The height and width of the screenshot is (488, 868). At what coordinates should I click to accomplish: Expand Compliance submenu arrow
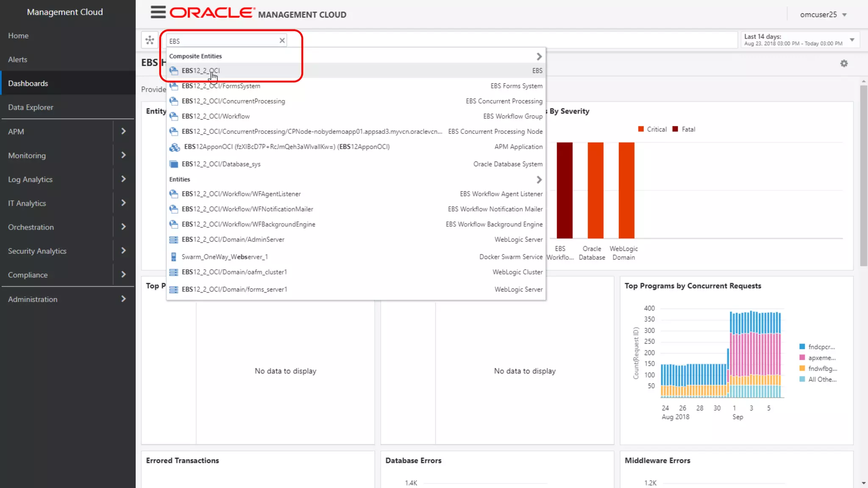pyautogui.click(x=123, y=274)
